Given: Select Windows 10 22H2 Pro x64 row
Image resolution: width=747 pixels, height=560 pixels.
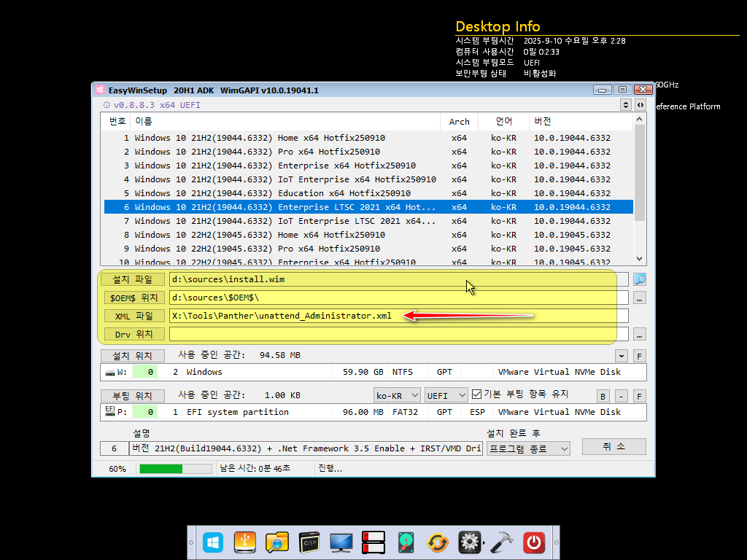Looking at the screenshot, I should click(x=368, y=248).
